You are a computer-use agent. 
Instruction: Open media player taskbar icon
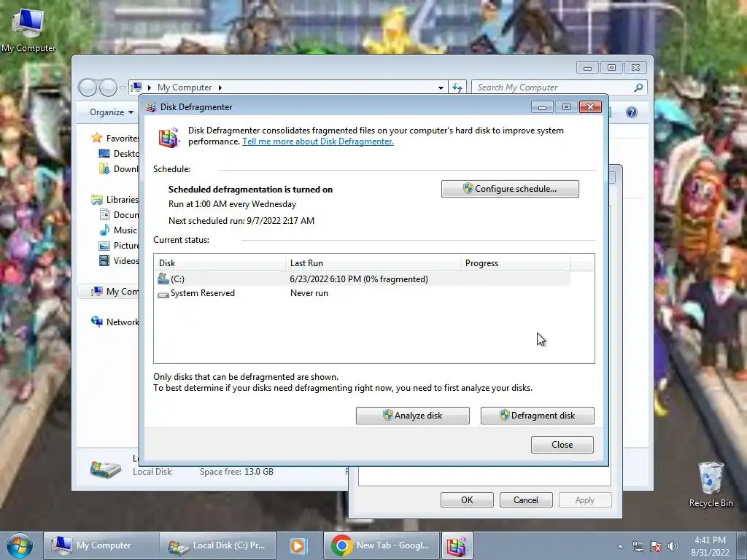click(298, 545)
